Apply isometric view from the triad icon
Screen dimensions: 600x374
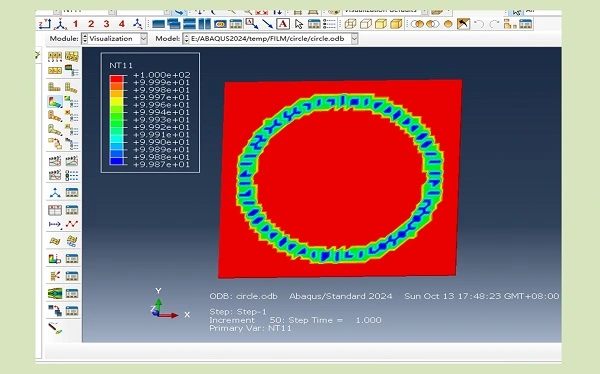(x=137, y=24)
